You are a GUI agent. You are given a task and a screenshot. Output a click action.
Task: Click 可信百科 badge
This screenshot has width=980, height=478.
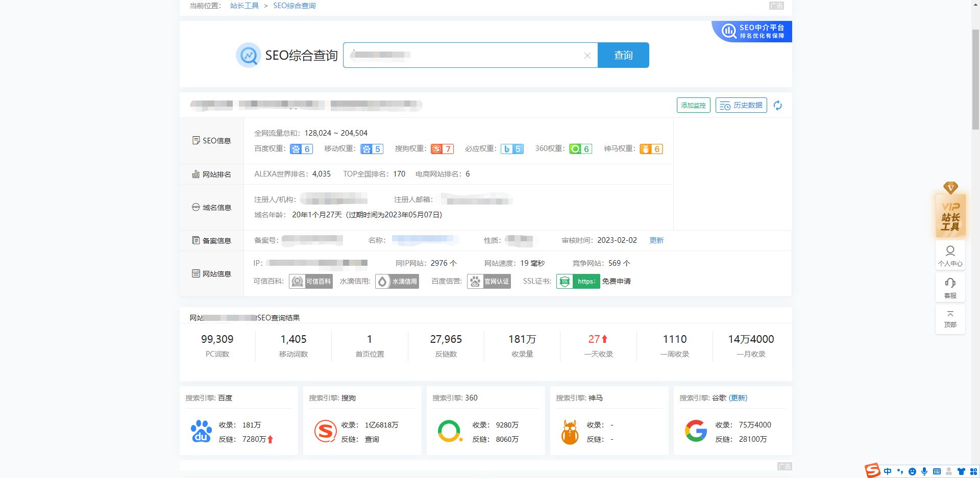[311, 281]
